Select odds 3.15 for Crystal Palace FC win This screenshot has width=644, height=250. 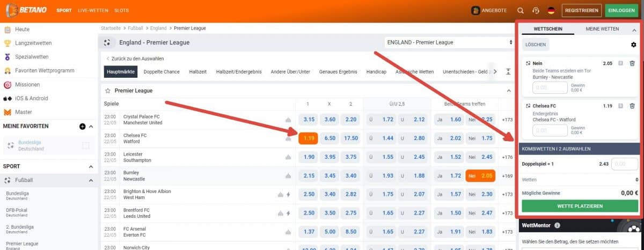309,120
